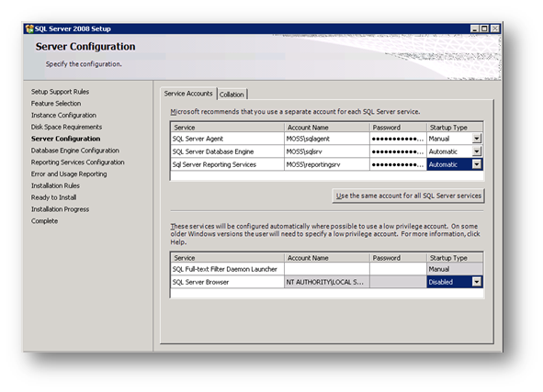Select the Sql Server Reporting Services cell
543x392 pixels.
(228, 164)
